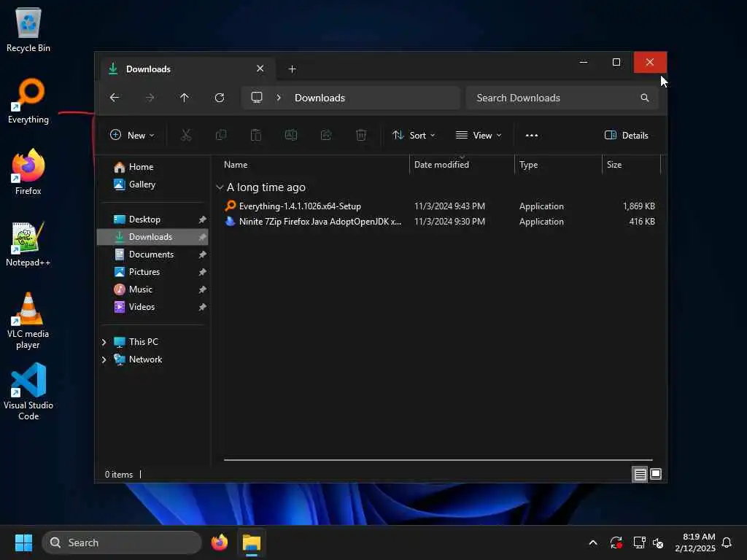Click the Delete trash icon
This screenshot has height=560, width=747.
(361, 135)
